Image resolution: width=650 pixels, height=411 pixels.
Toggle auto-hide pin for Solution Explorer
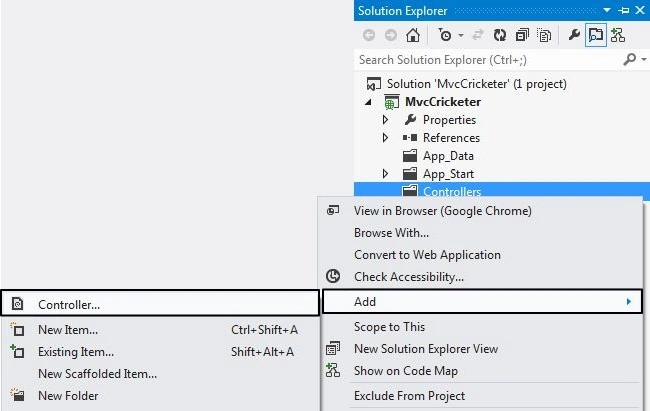point(623,10)
